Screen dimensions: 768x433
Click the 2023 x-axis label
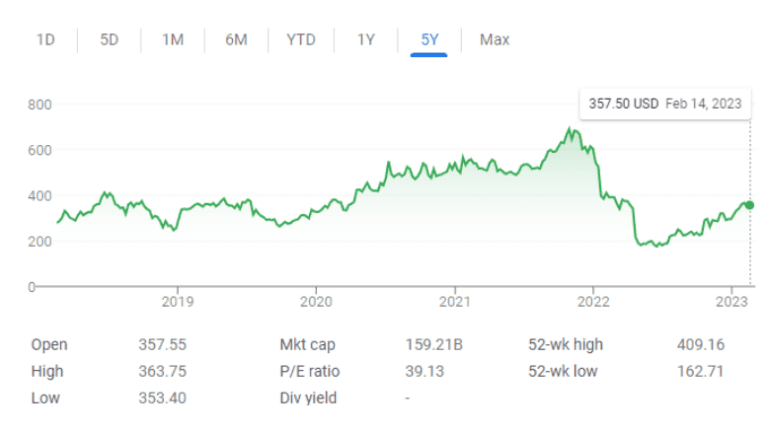(732, 301)
